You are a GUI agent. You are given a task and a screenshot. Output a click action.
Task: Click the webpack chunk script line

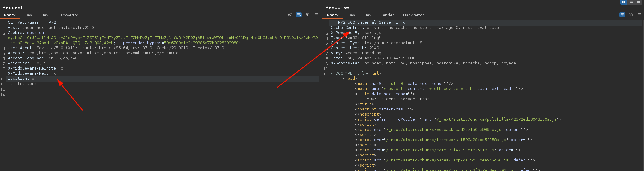click(x=441, y=130)
